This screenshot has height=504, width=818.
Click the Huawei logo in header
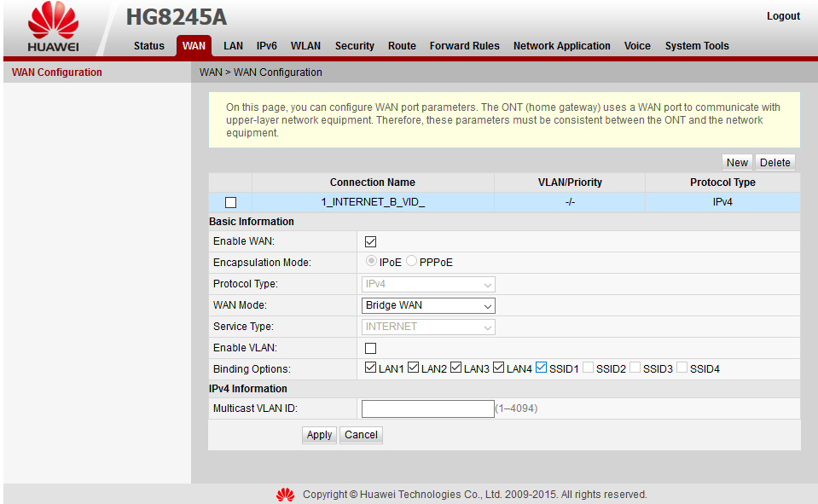[x=53, y=27]
